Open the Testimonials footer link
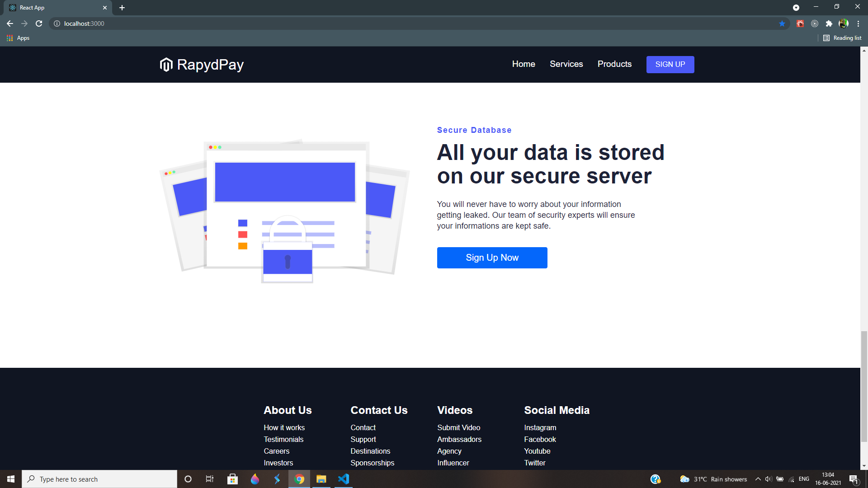868x488 pixels. pyautogui.click(x=283, y=439)
